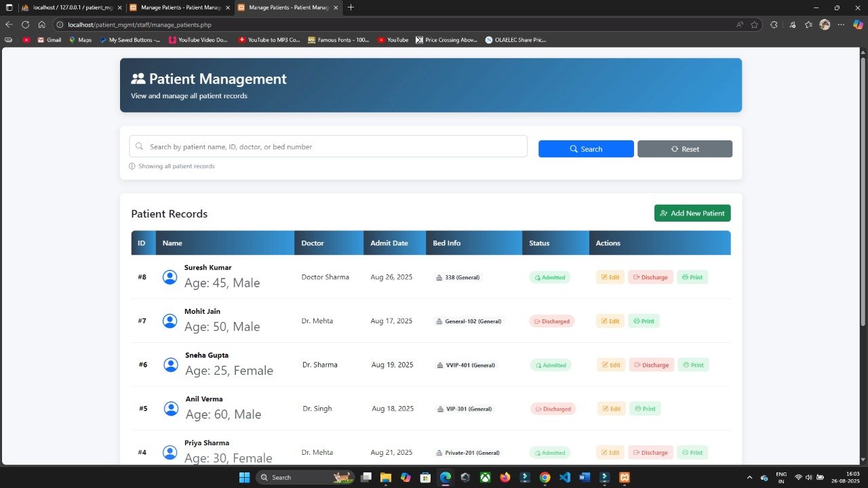Add page to favorites with star icon
The image size is (868, 488).
pyautogui.click(x=754, y=24)
